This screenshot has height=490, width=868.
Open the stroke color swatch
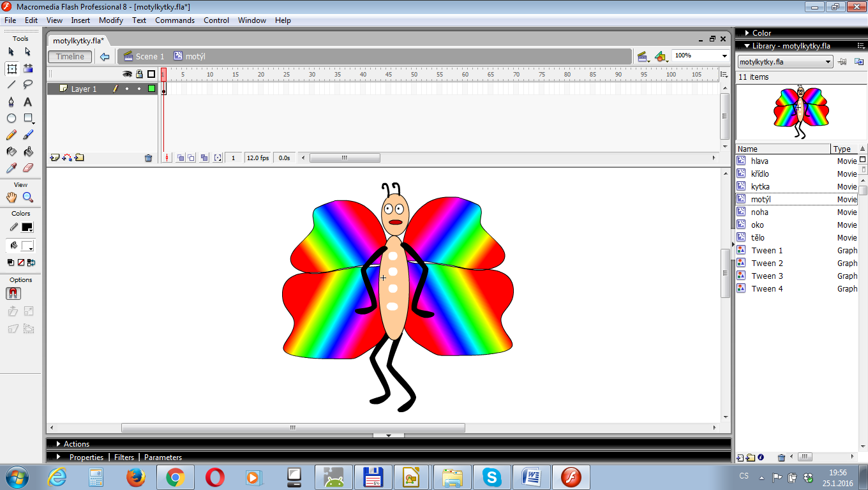tap(27, 227)
